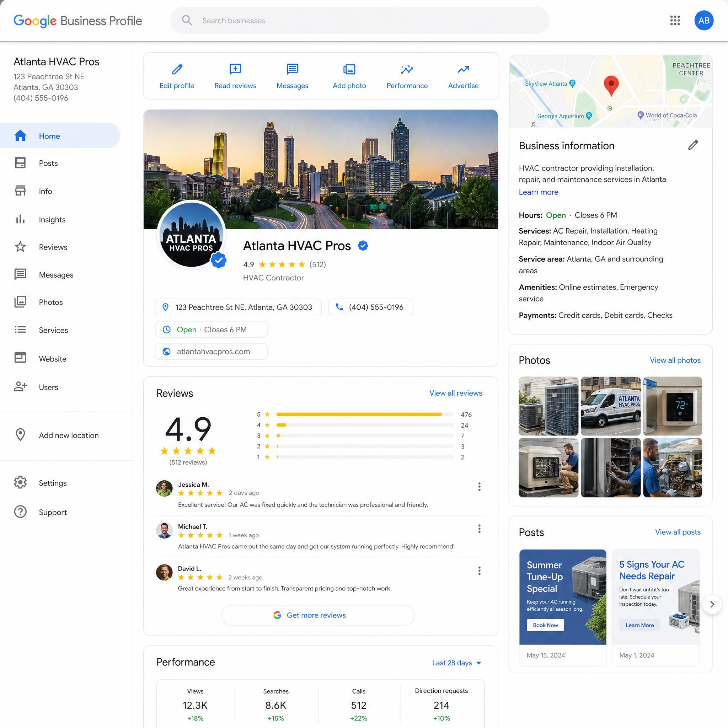Click the 5-star rating bar

tap(364, 414)
